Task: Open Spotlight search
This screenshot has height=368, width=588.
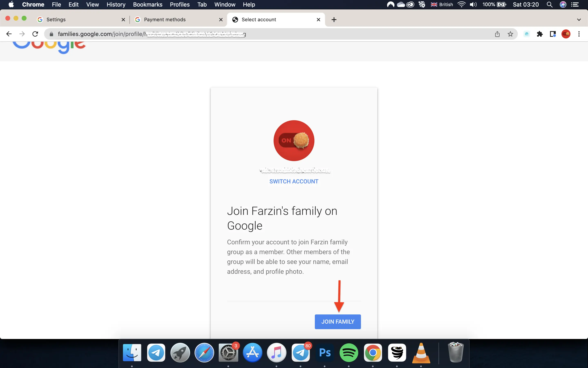Action: click(550, 5)
